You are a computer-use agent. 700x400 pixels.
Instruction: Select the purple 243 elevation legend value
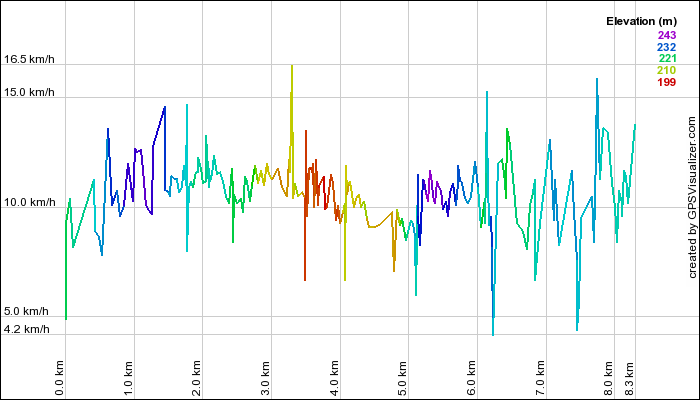point(667,35)
